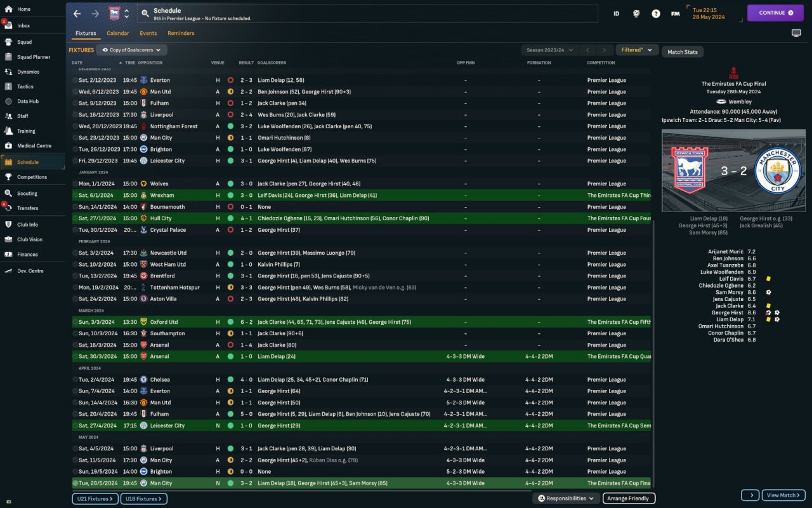
Task: Toggle the marker circle on Man Utd 14/4/2024 row
Action: tap(75, 403)
